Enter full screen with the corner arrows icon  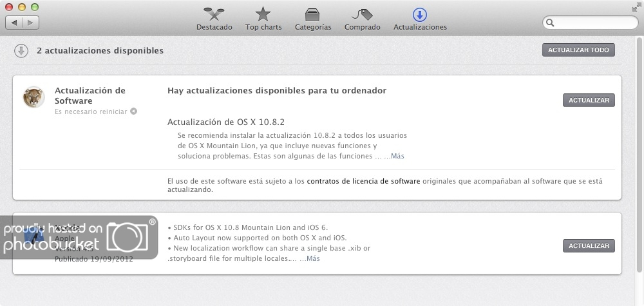[x=637, y=7]
